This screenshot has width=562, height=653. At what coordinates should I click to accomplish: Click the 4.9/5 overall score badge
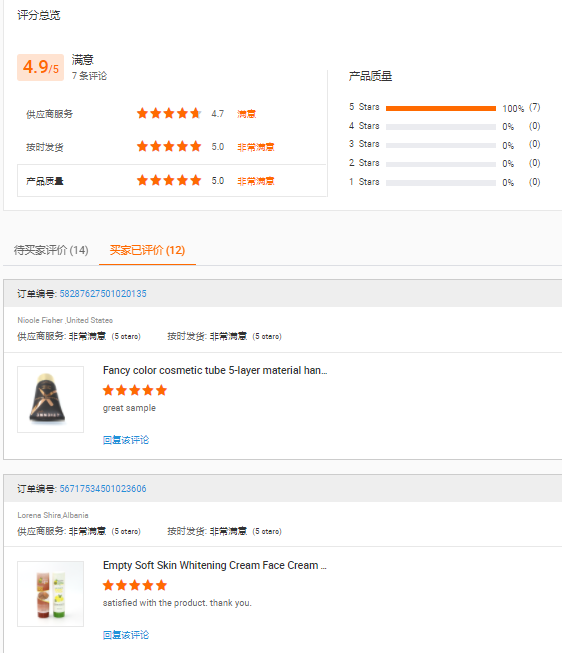(40, 67)
